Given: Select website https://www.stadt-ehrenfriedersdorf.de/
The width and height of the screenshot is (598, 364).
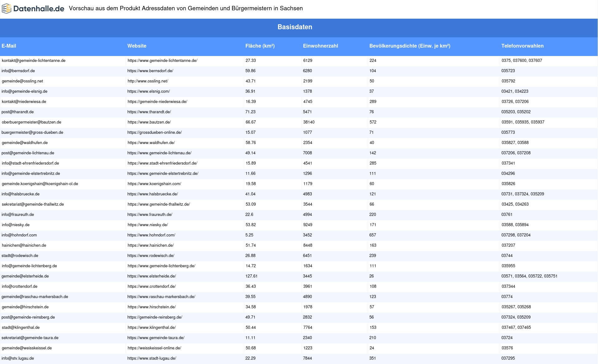Looking at the screenshot, I should (x=162, y=163).
